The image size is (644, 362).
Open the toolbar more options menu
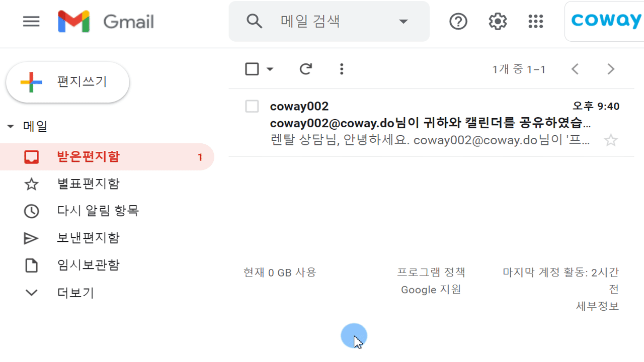342,69
